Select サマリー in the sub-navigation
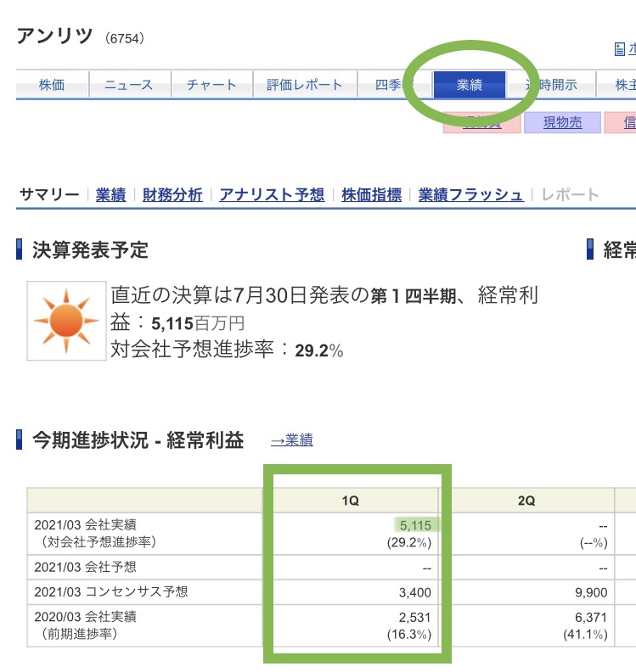636x672 pixels. (49, 195)
